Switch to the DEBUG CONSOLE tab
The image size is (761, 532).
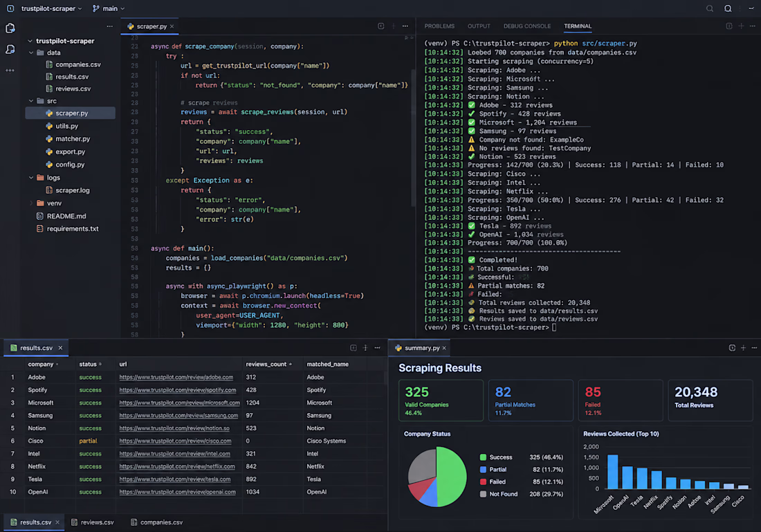pos(527,26)
